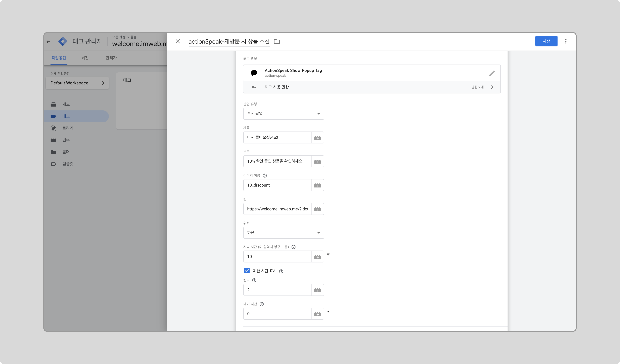Insert variable into 대기 시간 field
The height and width of the screenshot is (364, 620).
pos(318,314)
